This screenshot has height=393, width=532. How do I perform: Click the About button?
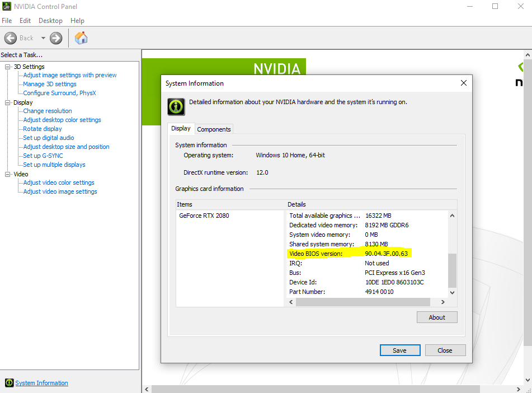437,317
